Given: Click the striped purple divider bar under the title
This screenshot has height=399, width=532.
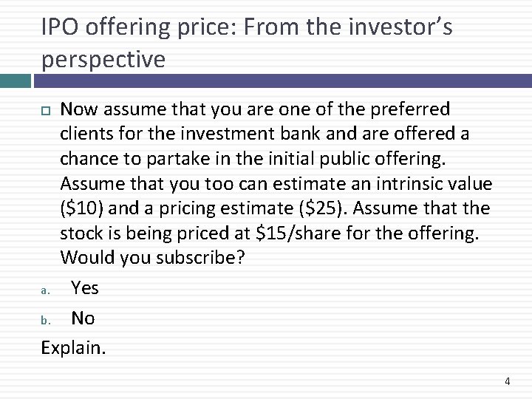Looking at the screenshot, I should coord(281,78).
